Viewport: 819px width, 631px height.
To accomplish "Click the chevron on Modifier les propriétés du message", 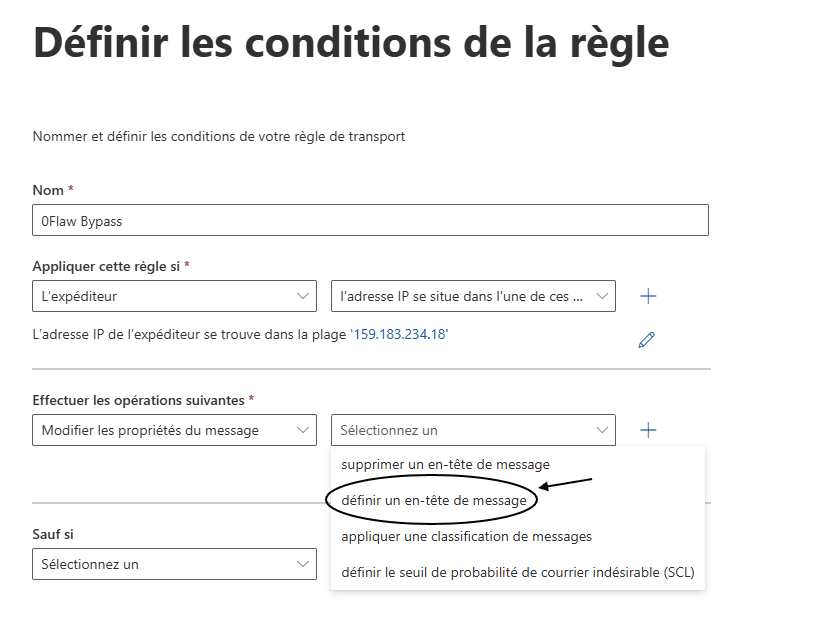I will (302, 430).
